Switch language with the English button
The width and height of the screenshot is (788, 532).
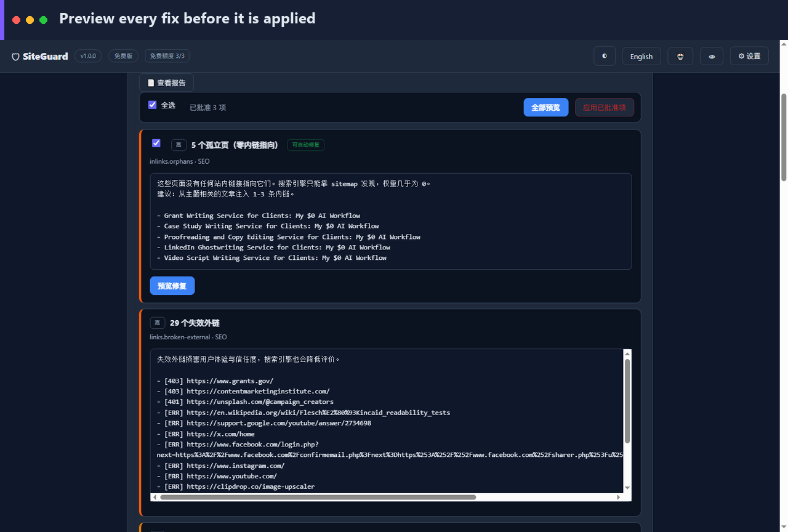coord(641,56)
